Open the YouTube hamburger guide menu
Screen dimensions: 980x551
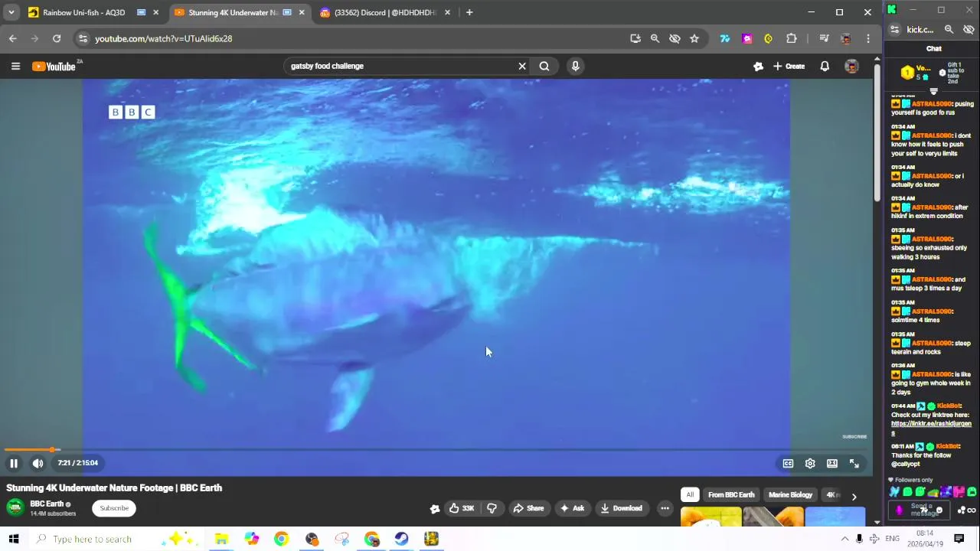(15, 67)
